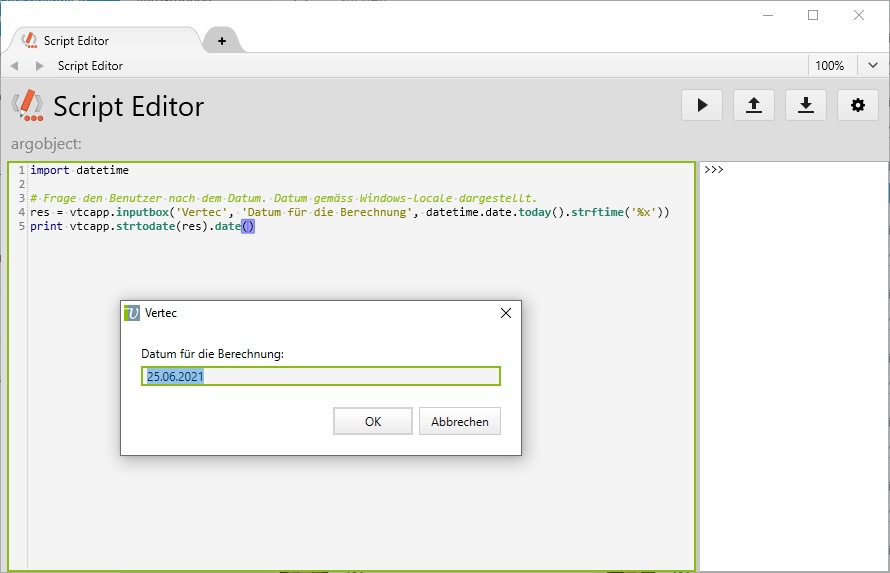Go forward with the right navigation arrow
890x573 pixels.
click(40, 66)
